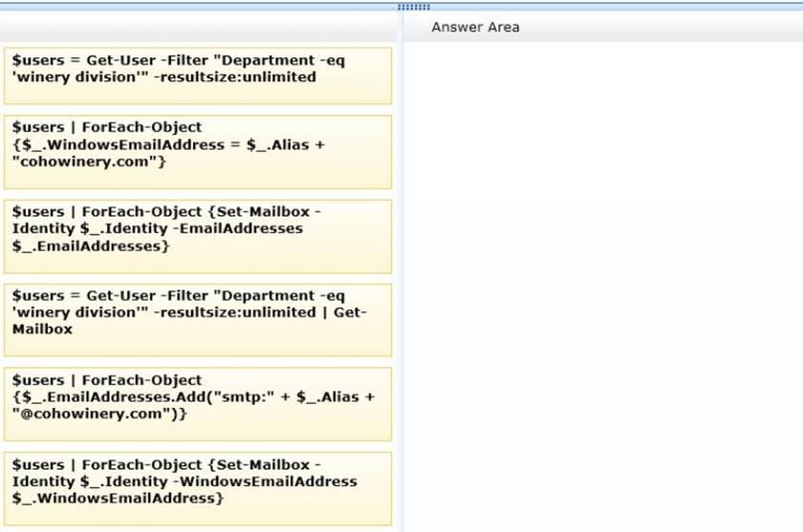The image size is (803, 532).
Task: Click the vertical divider beside Answer Area
Action: pos(400,287)
